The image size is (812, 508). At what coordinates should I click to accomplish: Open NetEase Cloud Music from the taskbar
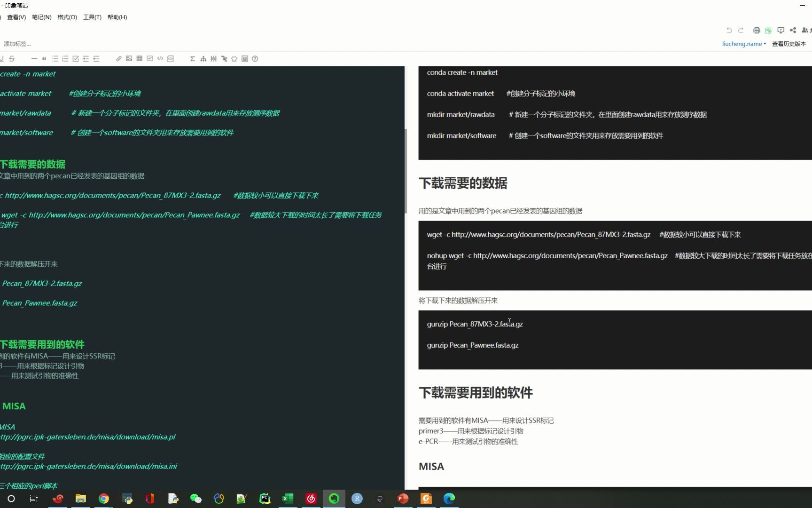click(311, 499)
